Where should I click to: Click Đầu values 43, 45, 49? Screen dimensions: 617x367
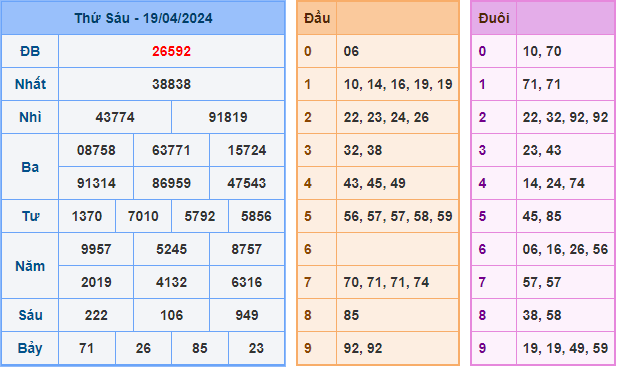(x=374, y=183)
